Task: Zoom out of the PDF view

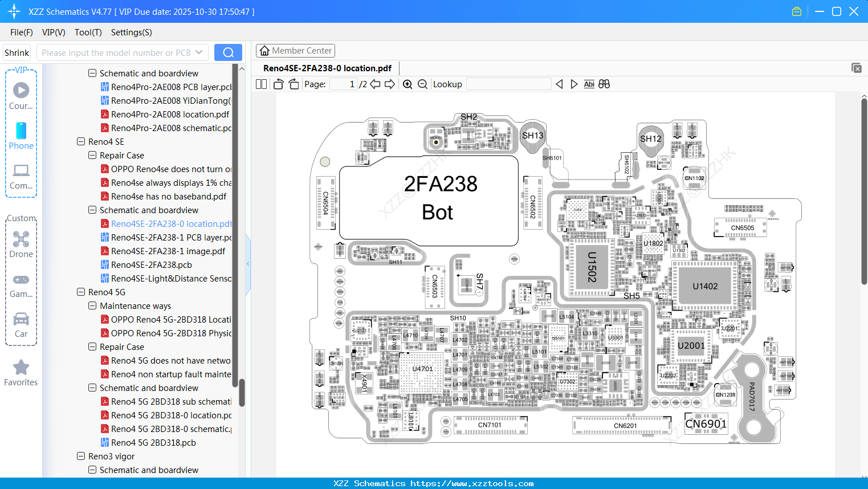Action: point(422,84)
